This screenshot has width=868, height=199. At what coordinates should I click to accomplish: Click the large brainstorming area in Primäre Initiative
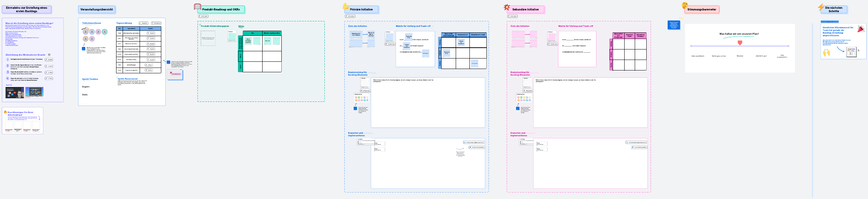tap(428, 103)
